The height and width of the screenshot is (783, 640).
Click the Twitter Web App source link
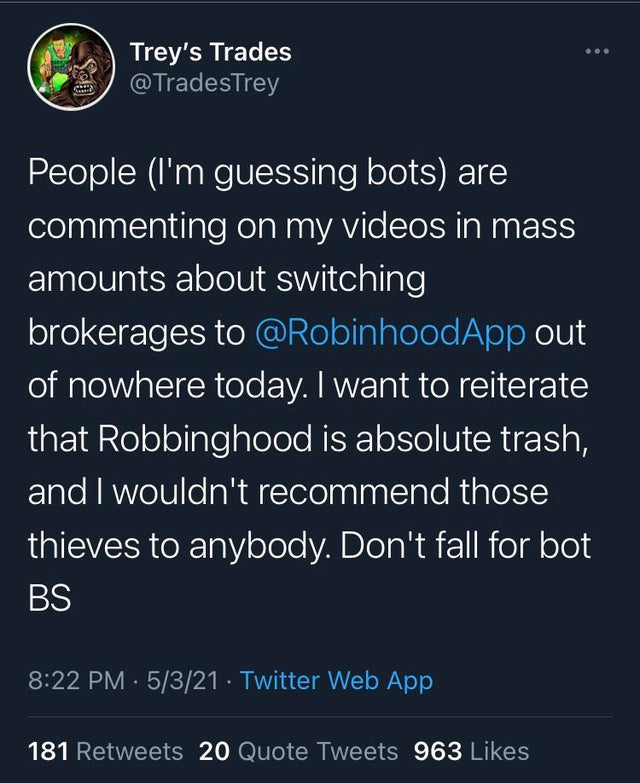[336, 681]
